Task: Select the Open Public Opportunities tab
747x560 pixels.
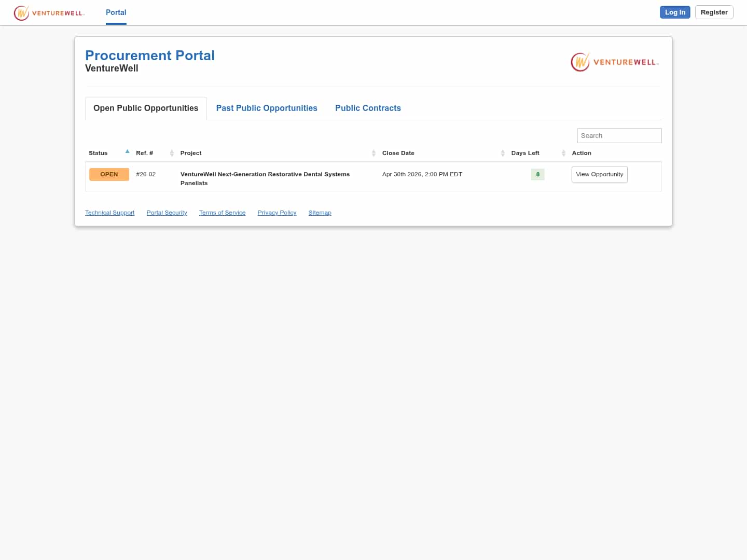Action: tap(145, 108)
